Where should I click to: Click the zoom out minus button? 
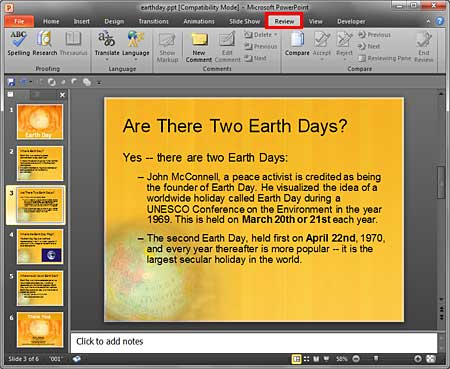click(356, 359)
